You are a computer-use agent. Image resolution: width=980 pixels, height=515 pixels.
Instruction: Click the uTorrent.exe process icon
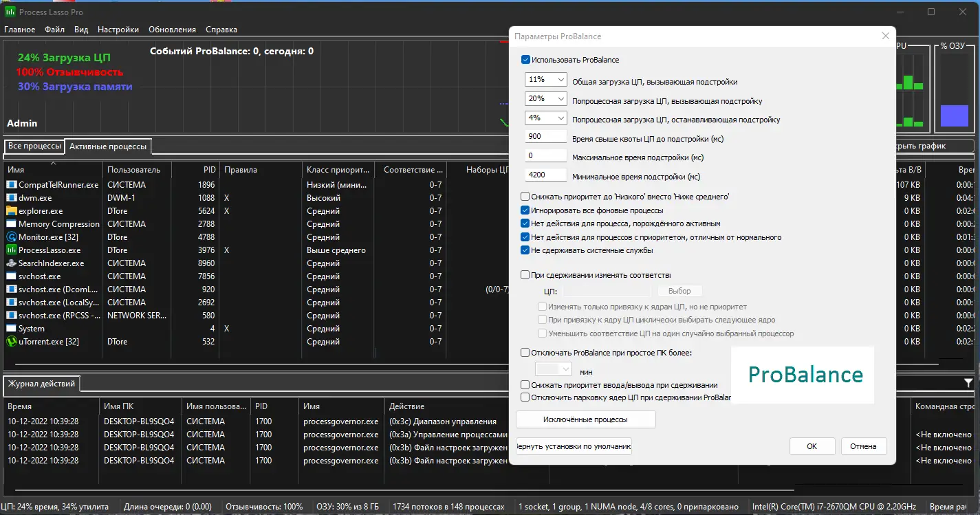click(x=12, y=342)
